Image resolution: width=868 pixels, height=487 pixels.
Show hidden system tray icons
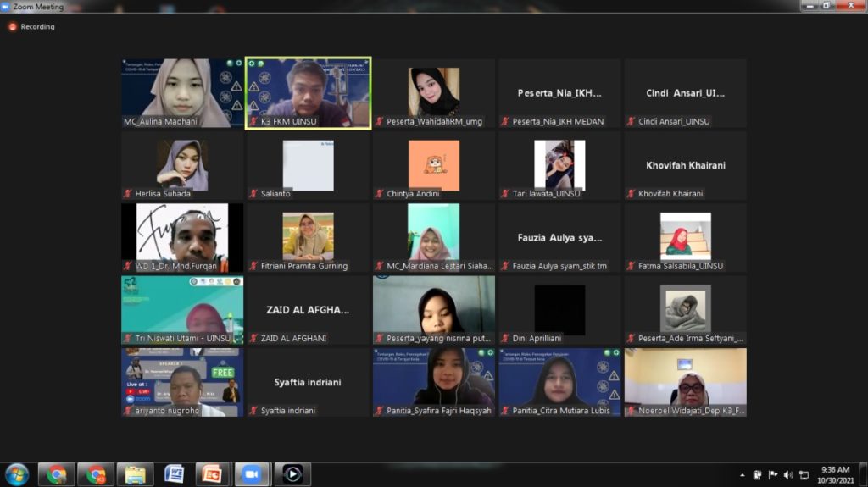743,475
